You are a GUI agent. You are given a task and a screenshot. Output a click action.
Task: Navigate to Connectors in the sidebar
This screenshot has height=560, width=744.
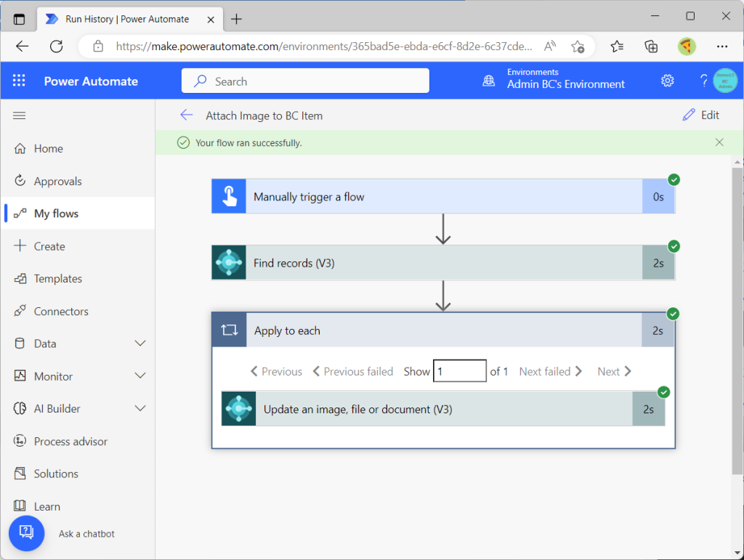(x=52, y=311)
